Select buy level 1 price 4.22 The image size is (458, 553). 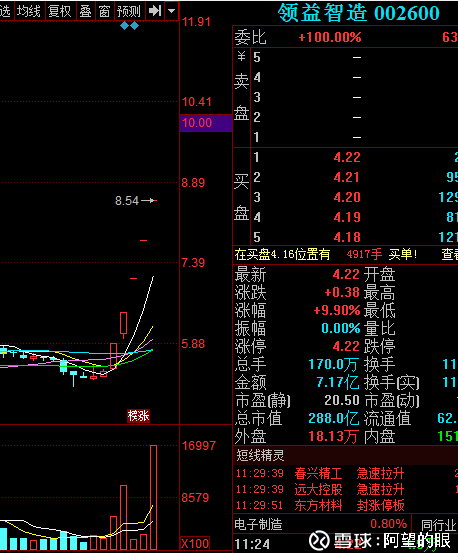[x=347, y=157]
